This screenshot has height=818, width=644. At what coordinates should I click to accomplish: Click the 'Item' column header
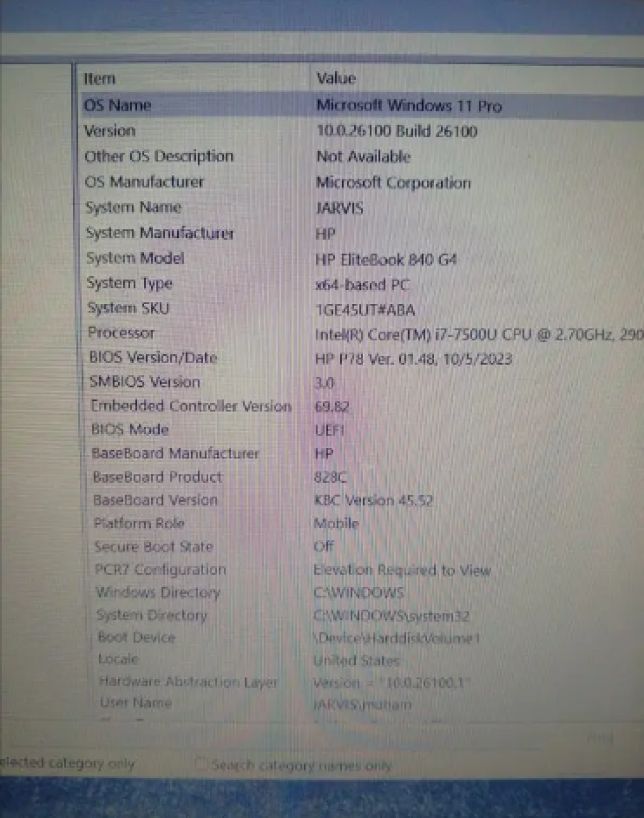click(100, 79)
